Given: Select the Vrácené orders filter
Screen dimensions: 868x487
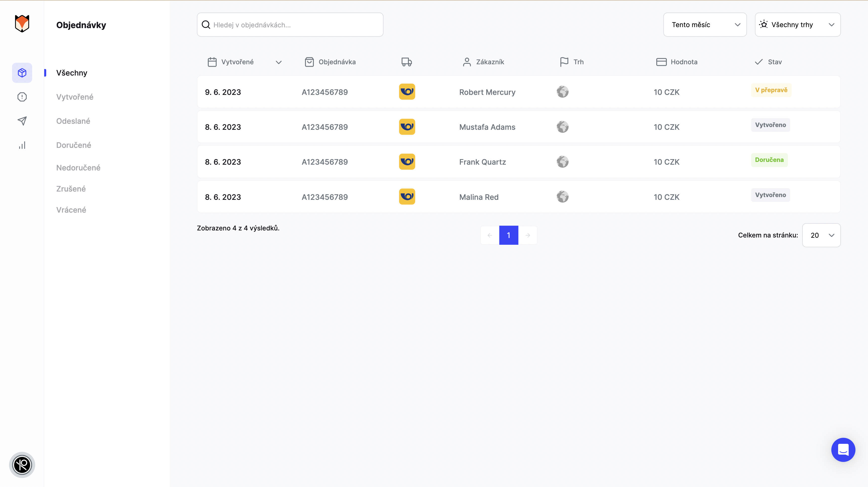Looking at the screenshot, I should tap(71, 210).
